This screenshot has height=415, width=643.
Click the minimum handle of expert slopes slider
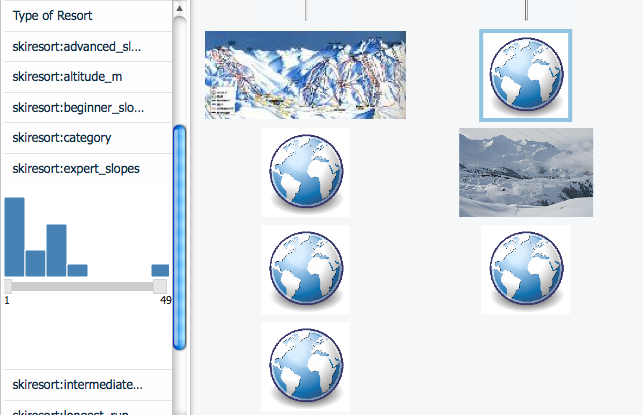(x=8, y=286)
